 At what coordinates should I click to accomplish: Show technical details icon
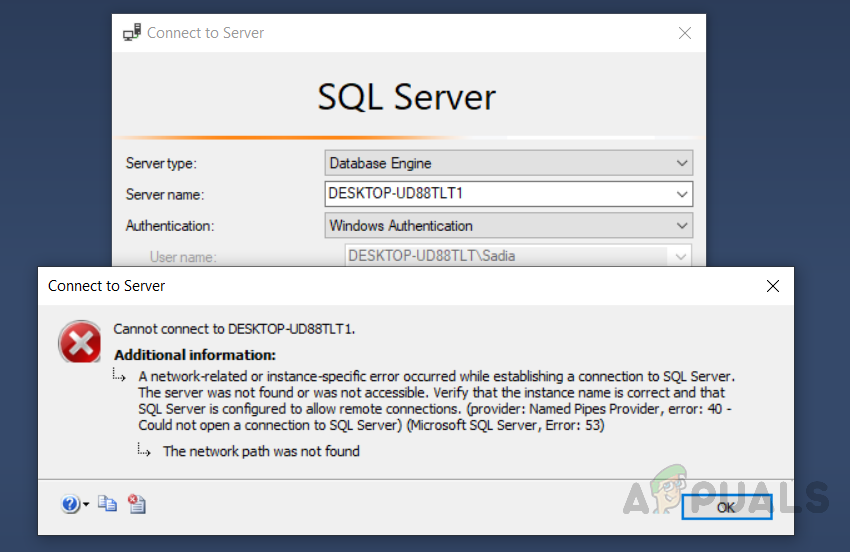pyautogui.click(x=137, y=505)
